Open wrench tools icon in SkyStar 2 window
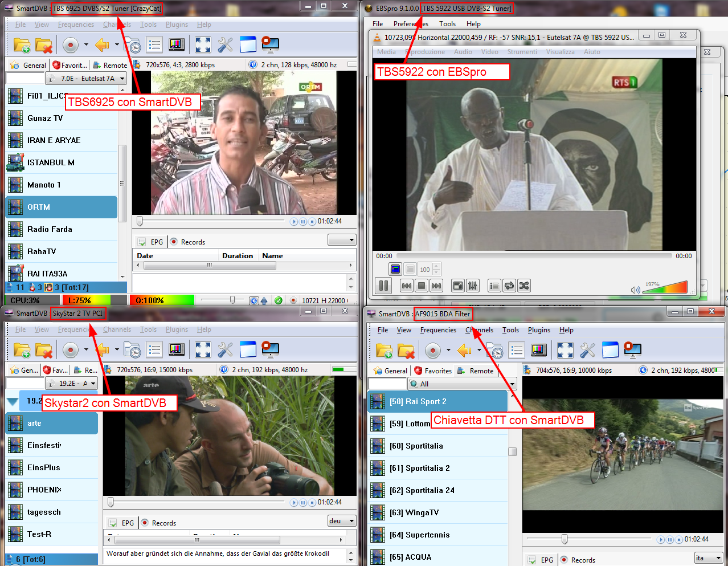This screenshot has width=728, height=566. pyautogui.click(x=226, y=349)
